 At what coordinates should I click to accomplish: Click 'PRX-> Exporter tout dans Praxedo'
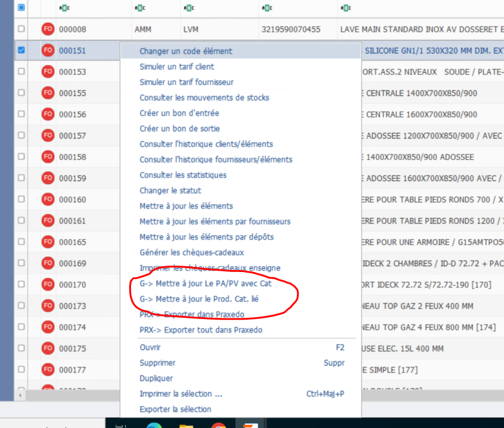[201, 330]
